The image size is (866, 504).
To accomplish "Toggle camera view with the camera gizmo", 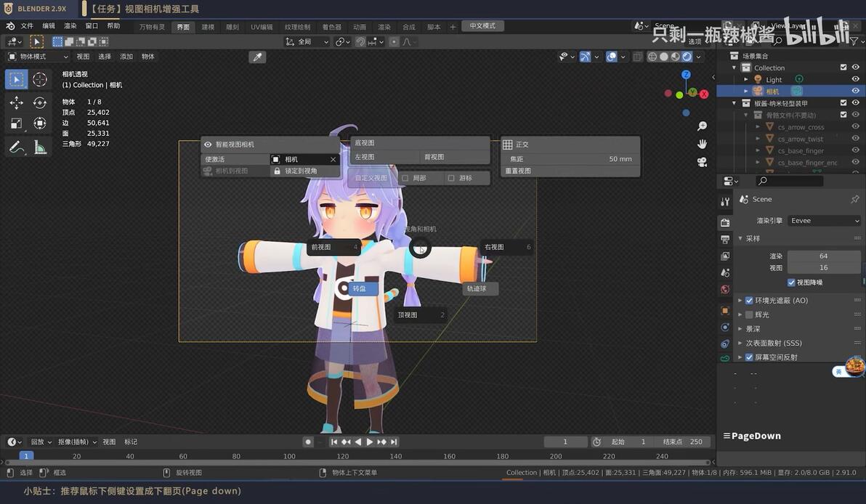I will [702, 162].
